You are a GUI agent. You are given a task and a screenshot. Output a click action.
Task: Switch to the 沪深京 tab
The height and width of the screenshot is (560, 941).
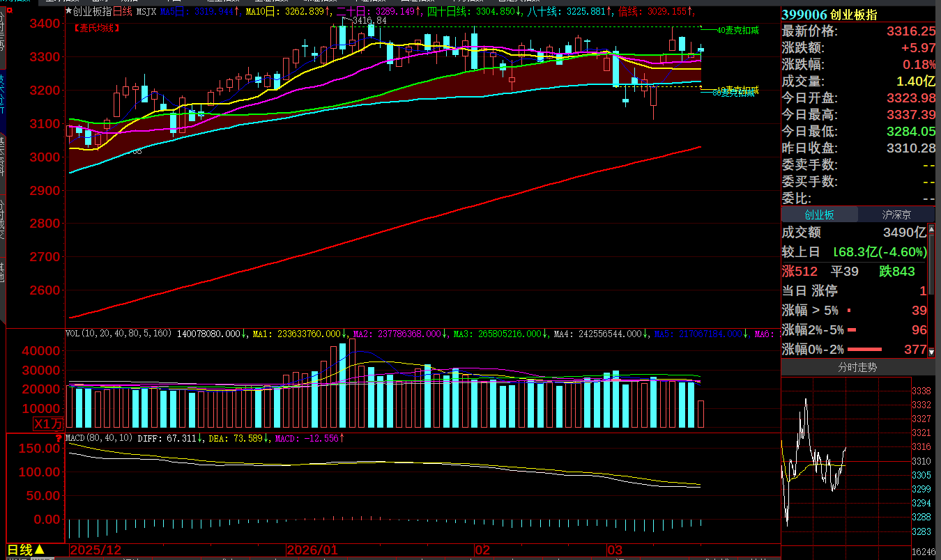[x=896, y=215]
